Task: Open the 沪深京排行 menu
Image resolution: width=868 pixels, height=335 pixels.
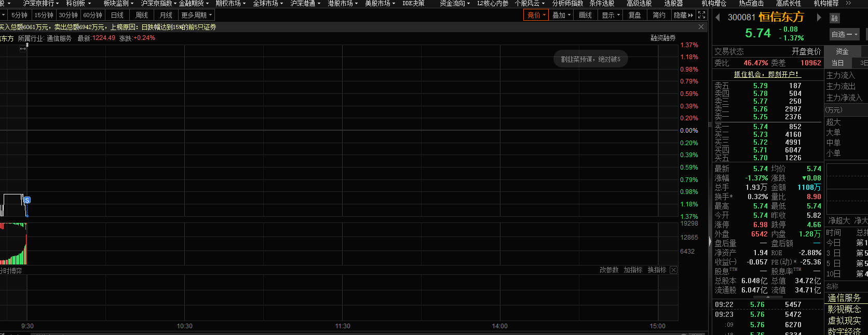Action: [x=40, y=3]
